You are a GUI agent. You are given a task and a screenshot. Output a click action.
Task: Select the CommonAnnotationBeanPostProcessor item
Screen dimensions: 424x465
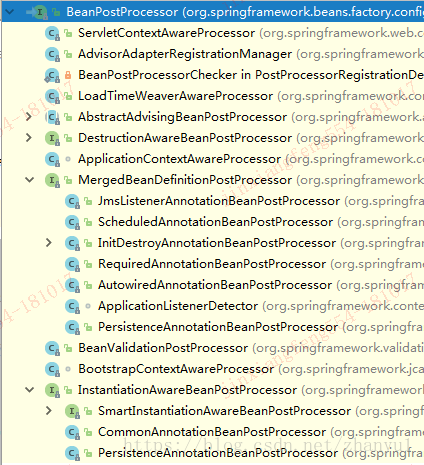(x=212, y=432)
